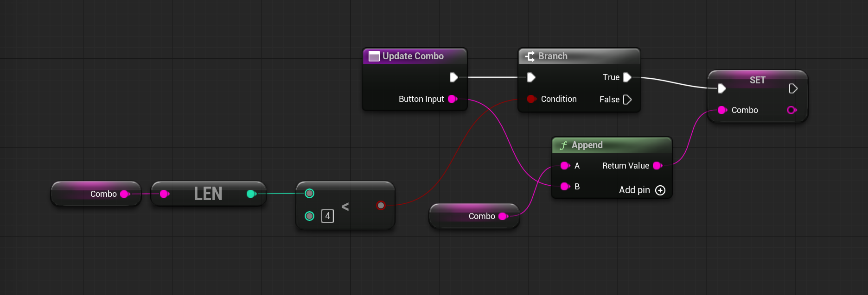Click the SET node execution output pin
This screenshot has height=295, width=868.
pos(793,88)
